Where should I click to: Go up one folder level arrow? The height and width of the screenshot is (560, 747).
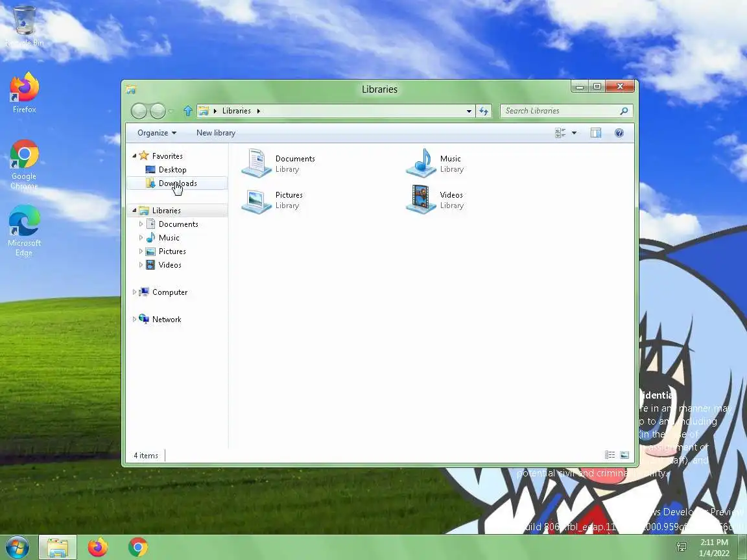point(187,111)
